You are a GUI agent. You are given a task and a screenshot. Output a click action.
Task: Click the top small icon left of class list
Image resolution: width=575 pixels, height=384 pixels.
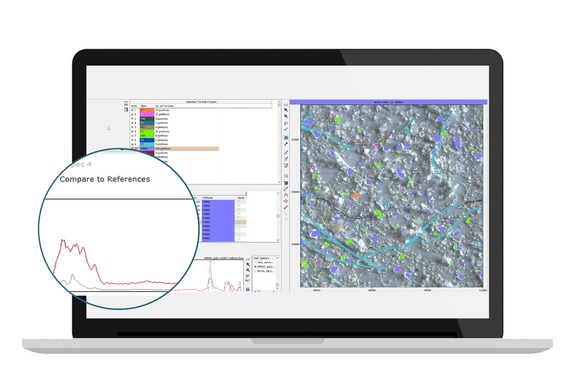pyautogui.click(x=126, y=103)
